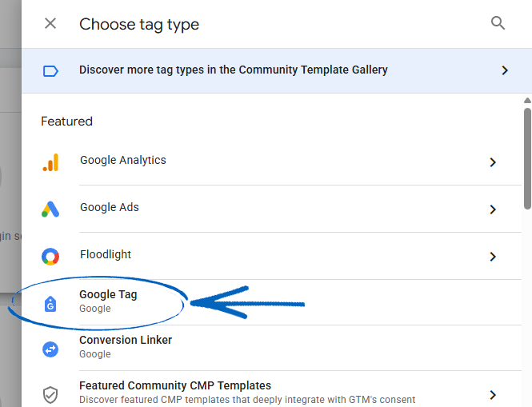
Task: Select the Google Analytics tag type
Action: click(123, 160)
